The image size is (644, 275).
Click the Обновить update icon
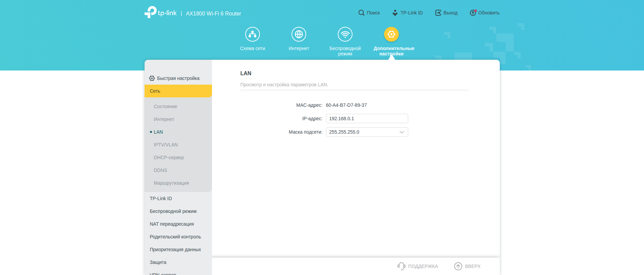pos(473,13)
